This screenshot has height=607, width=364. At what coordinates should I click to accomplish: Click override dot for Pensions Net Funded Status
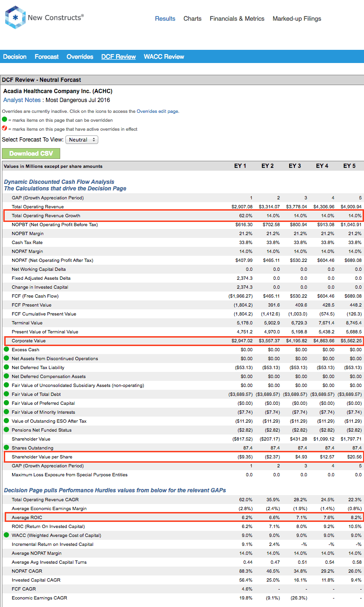coord(7,430)
